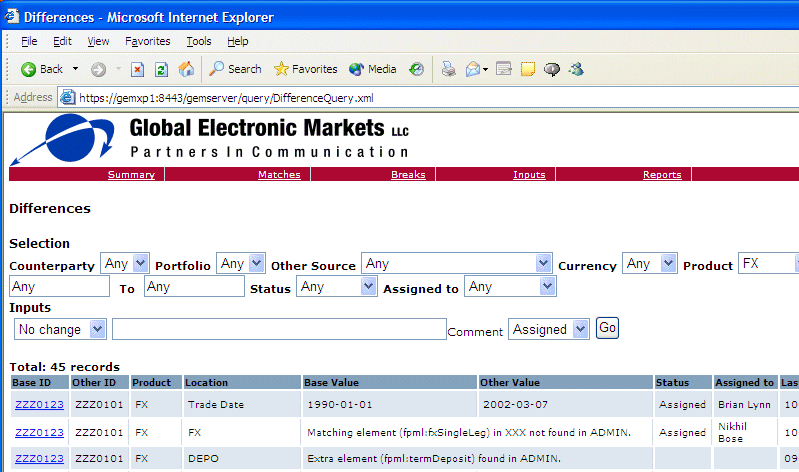
Task: Expand the Assigned to dropdown
Action: tap(547, 286)
